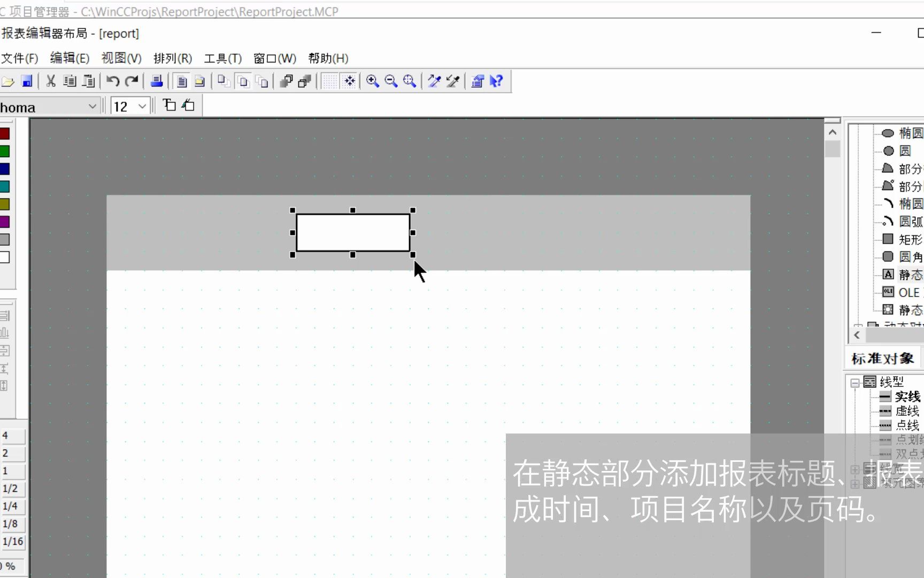Toggle the grid display button
924x578 pixels.
(x=330, y=81)
